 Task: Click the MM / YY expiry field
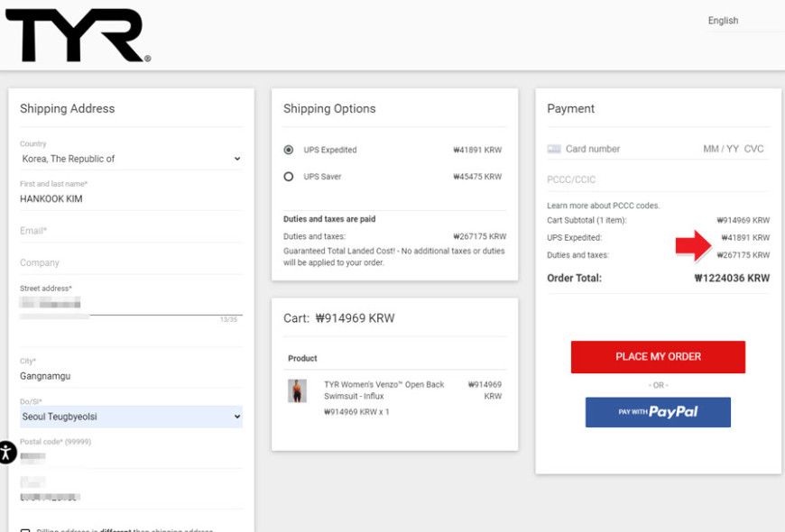(x=721, y=149)
